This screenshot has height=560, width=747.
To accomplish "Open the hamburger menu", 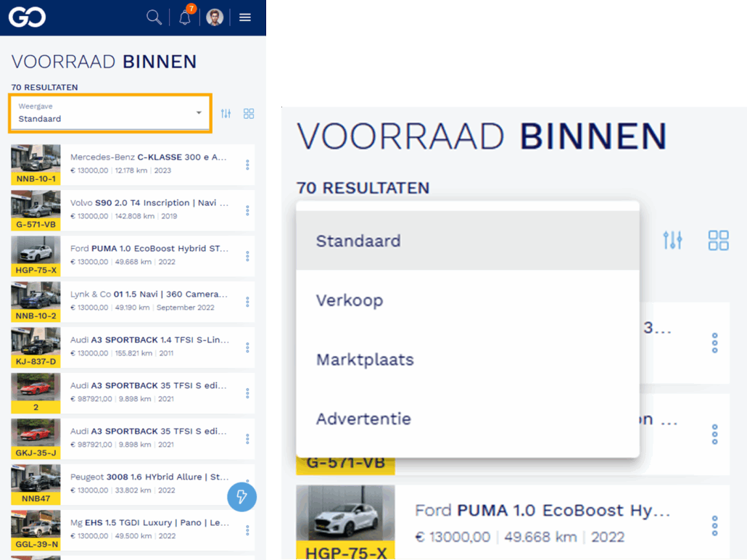I will [245, 17].
